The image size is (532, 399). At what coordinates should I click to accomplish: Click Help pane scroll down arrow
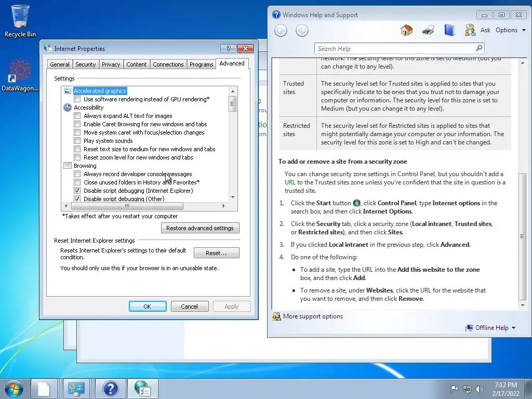click(523, 305)
